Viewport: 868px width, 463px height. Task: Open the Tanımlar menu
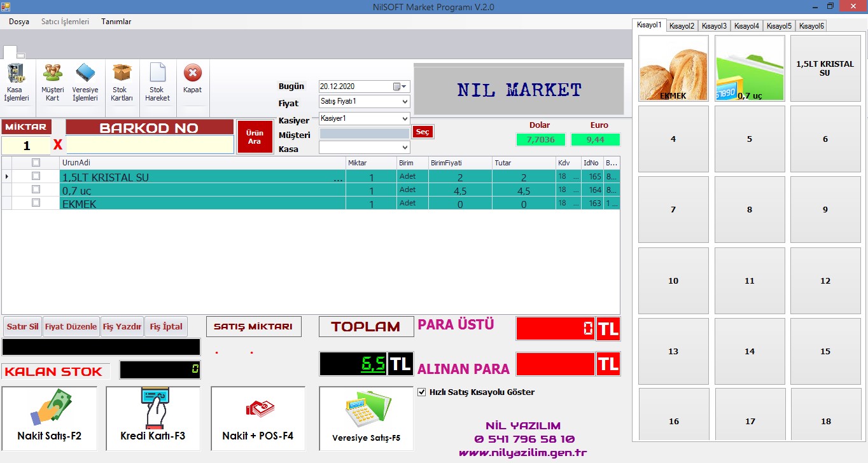pos(116,22)
